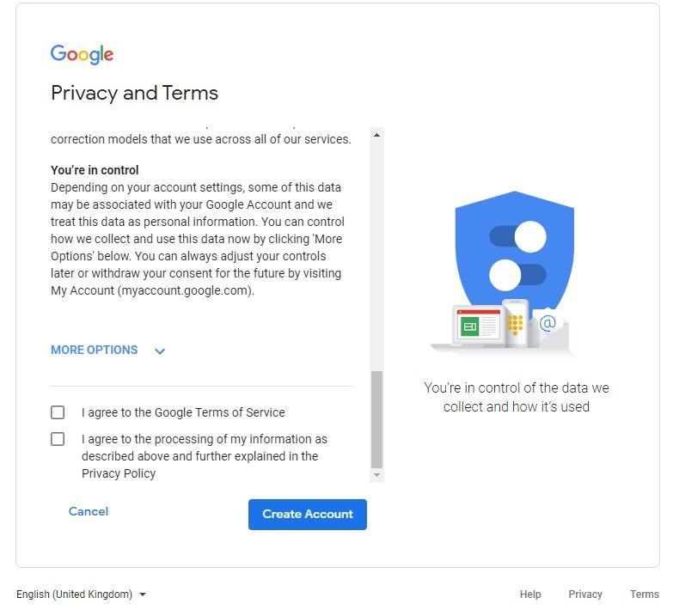Viewport: 673px width, 616px height.
Task: Tick the Google Terms of Service checkbox
Action: pos(58,412)
